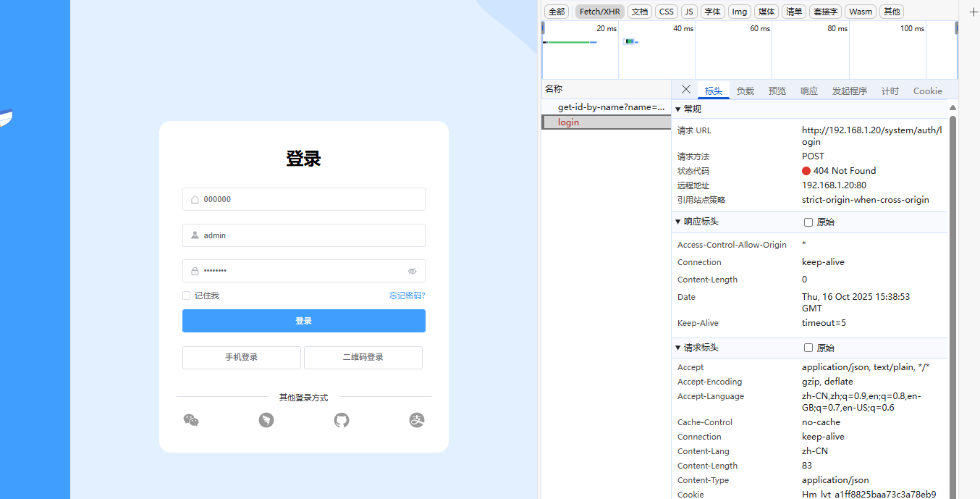
Task: Collapse the 请求标头 section
Action: click(678, 348)
